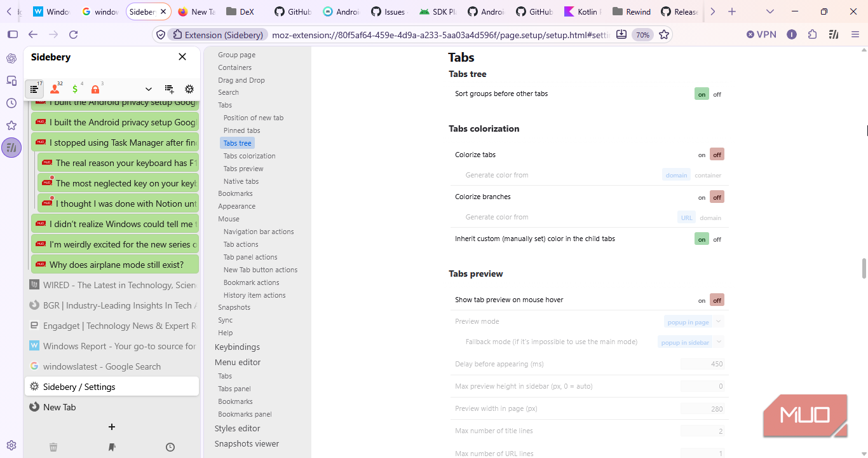Reload the current page
This screenshot has height=458, width=868.
(x=73, y=34)
